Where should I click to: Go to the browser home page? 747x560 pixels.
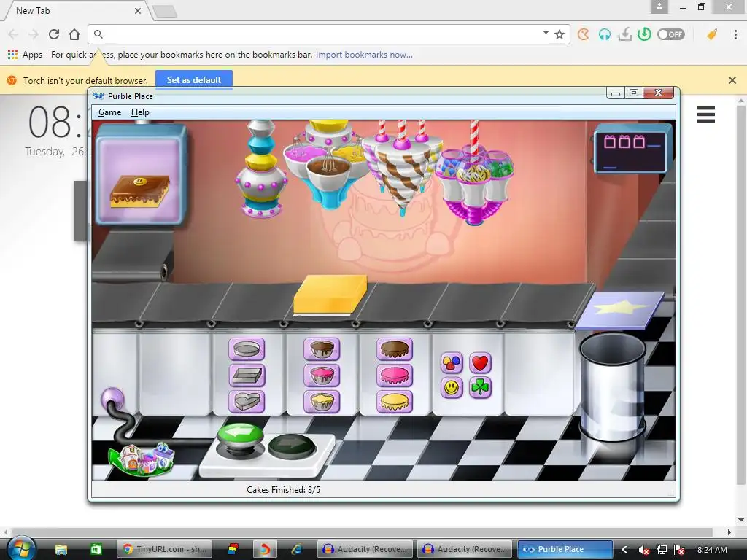(74, 34)
